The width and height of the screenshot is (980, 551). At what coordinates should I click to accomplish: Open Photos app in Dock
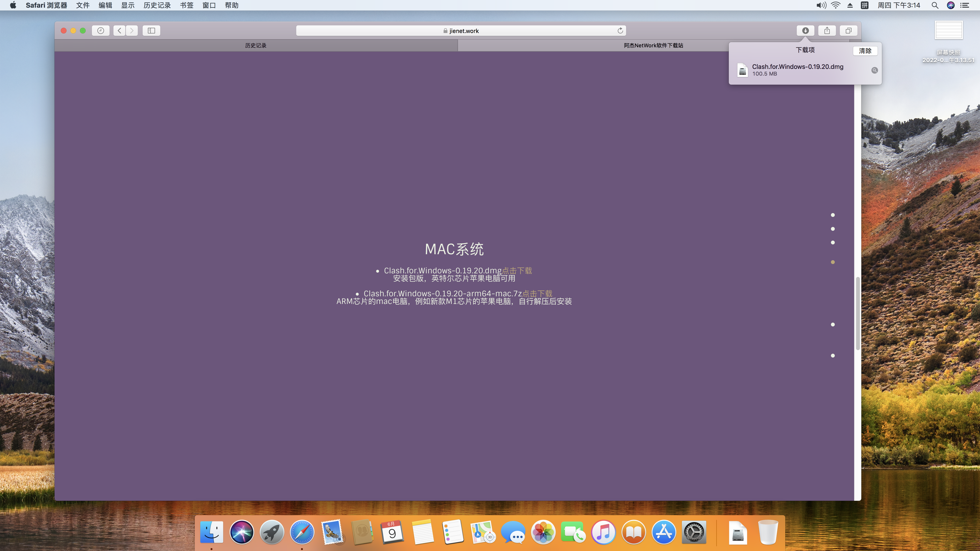tap(543, 532)
